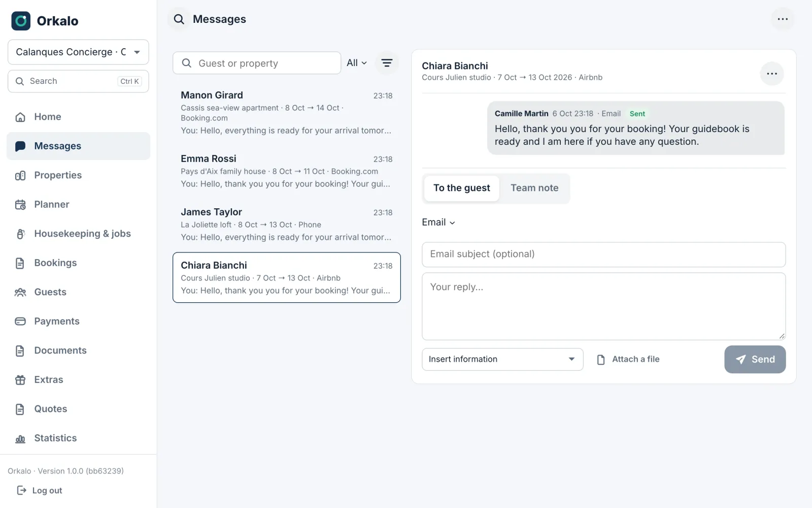812x508 pixels.
Task: Open the Home sidebar icon
Action: [x=20, y=117]
